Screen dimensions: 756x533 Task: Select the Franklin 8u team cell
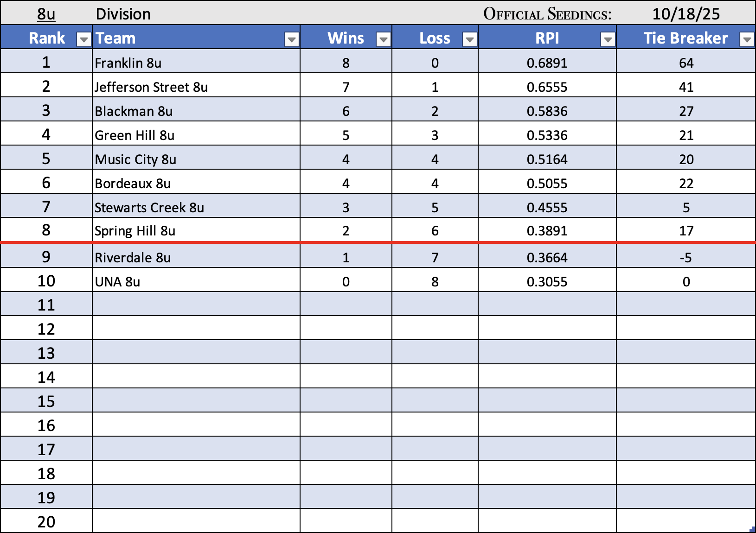pyautogui.click(x=128, y=63)
